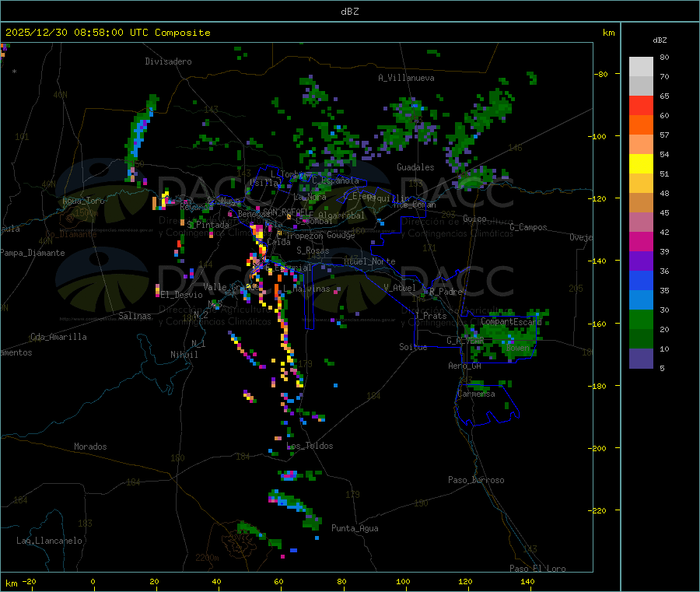Click the purple 36-39 dBZ legend swatch
This screenshot has height=592, width=700.
click(x=641, y=261)
